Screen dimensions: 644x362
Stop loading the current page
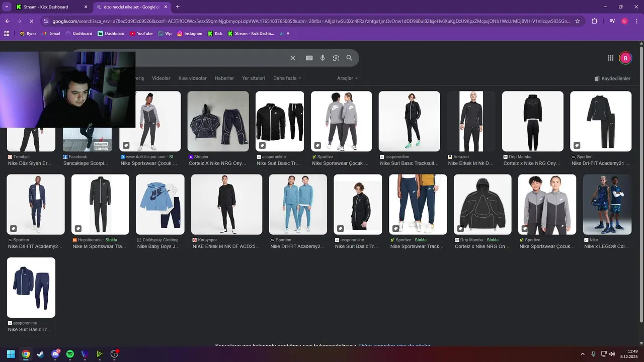[31, 21]
